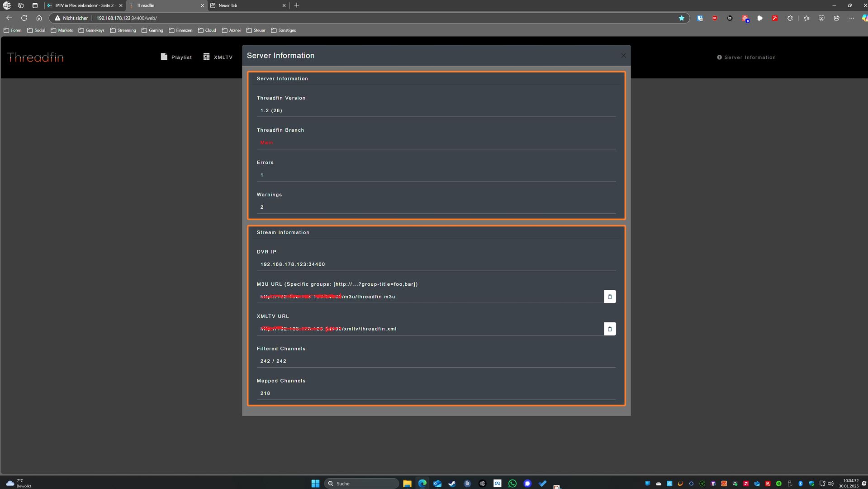The height and width of the screenshot is (489, 868).
Task: Click the Filtered Channels value 242 / 242
Action: 273,361
